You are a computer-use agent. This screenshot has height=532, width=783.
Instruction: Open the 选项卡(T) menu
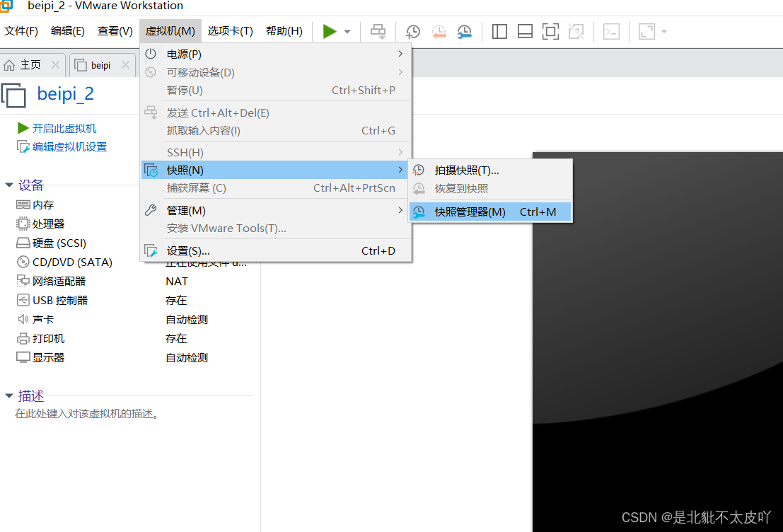[x=230, y=31]
